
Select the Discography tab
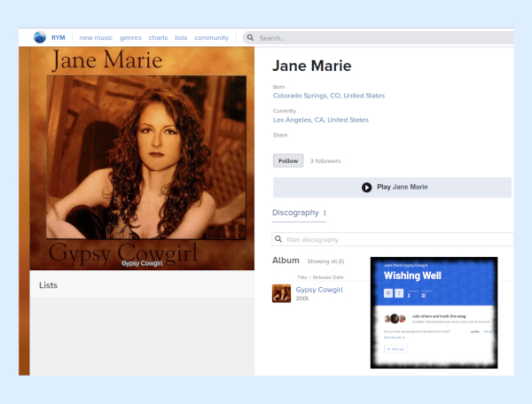(x=299, y=213)
